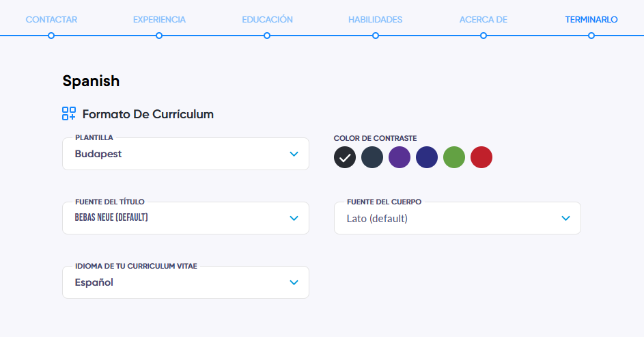Click the chevron next to Español
This screenshot has height=337, width=644.
[x=294, y=282]
